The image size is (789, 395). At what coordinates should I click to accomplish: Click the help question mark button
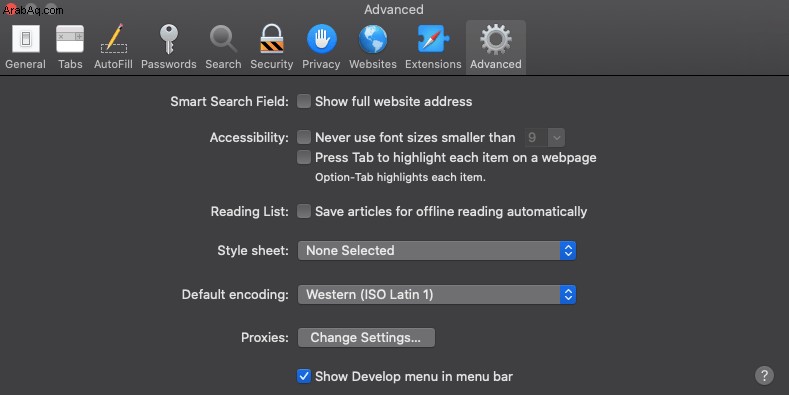tap(764, 375)
